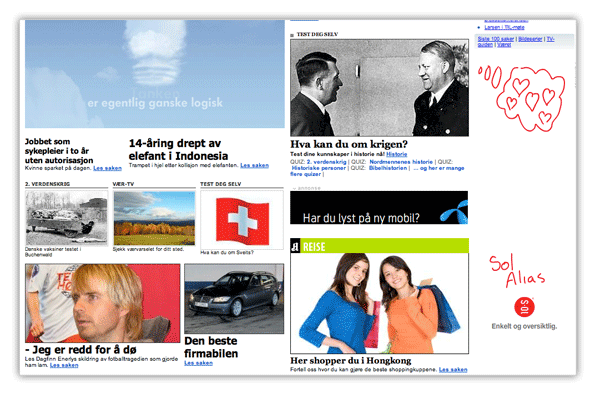Open the 'Nordmennenes historie' quiz link
Image resolution: width=595 pixels, height=395 pixels.
[x=401, y=162]
